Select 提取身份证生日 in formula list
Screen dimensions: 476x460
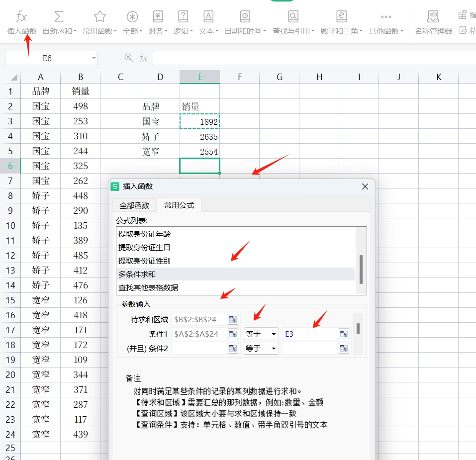coord(144,247)
